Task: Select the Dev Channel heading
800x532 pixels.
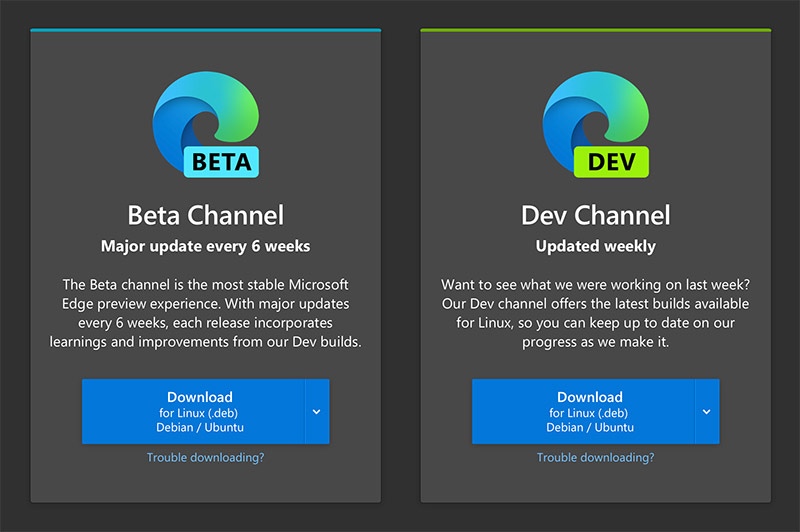Action: coord(595,215)
